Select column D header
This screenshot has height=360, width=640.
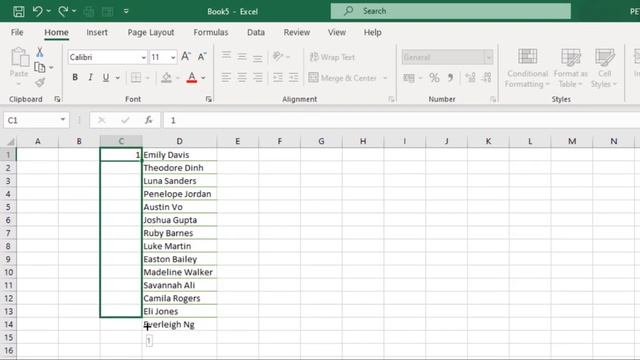[180, 141]
